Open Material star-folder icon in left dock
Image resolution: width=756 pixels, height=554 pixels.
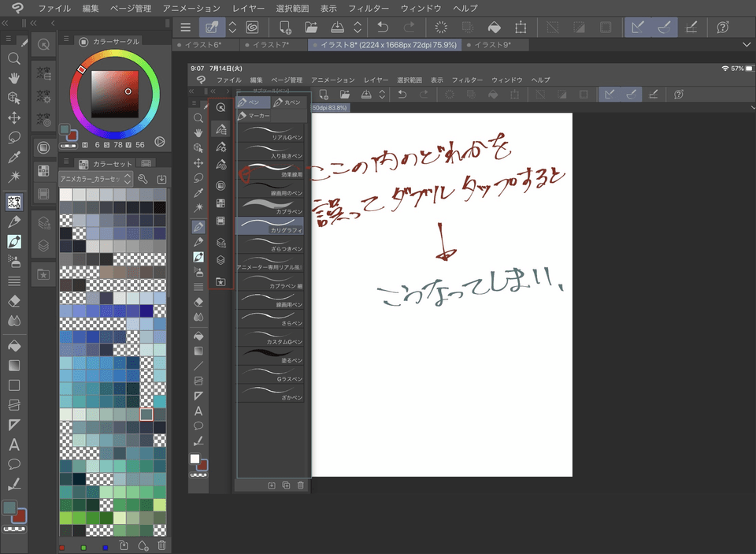[x=43, y=274]
